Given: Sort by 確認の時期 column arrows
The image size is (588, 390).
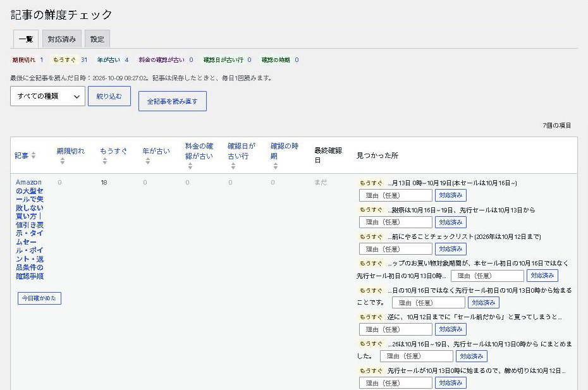Looking at the screenshot, I should coord(276,166).
